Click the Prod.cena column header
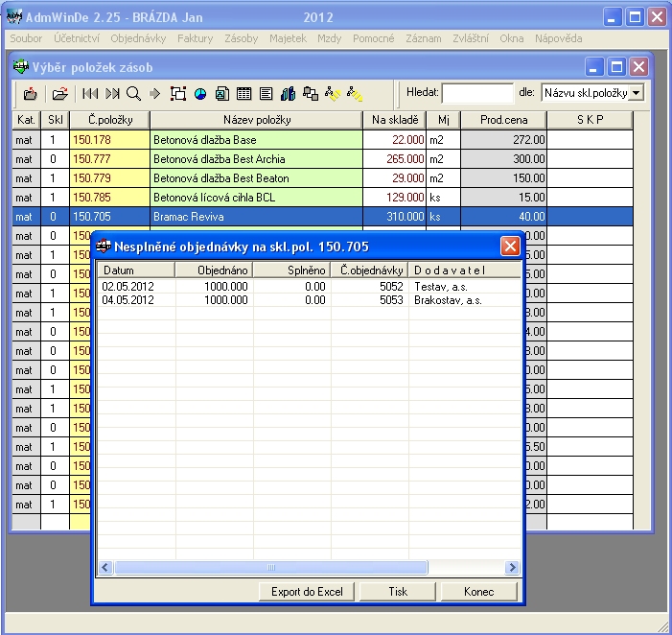The image size is (672, 635). pyautogui.click(x=503, y=120)
